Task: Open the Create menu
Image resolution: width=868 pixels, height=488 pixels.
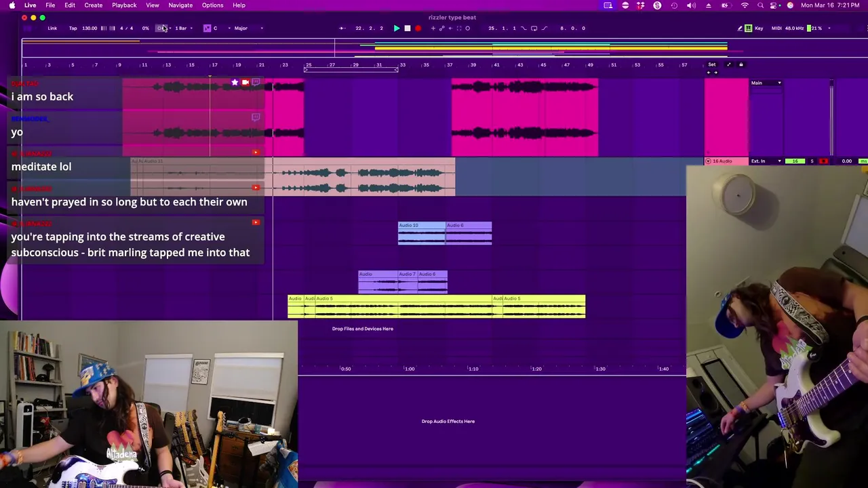Action: click(94, 5)
